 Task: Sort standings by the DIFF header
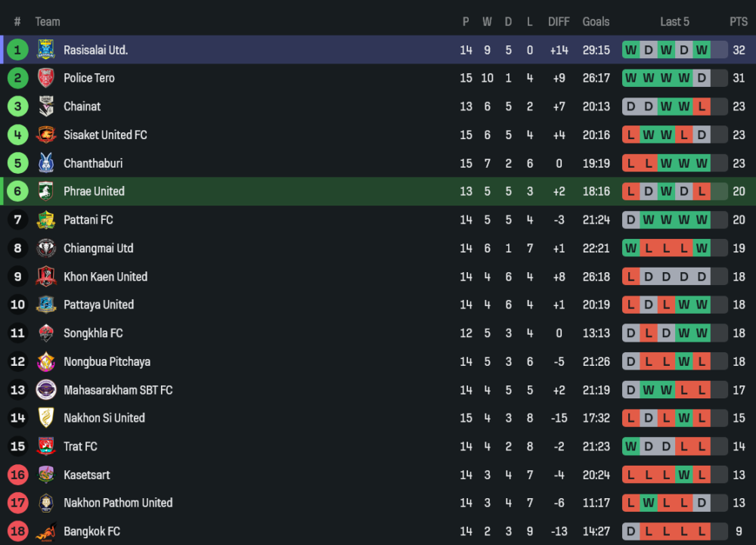559,22
